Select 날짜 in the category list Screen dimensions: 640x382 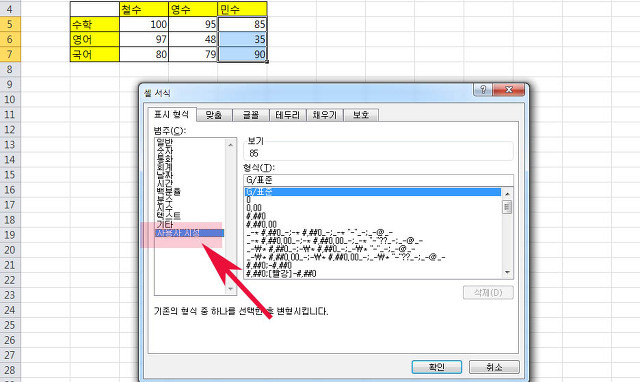pyautogui.click(x=164, y=175)
